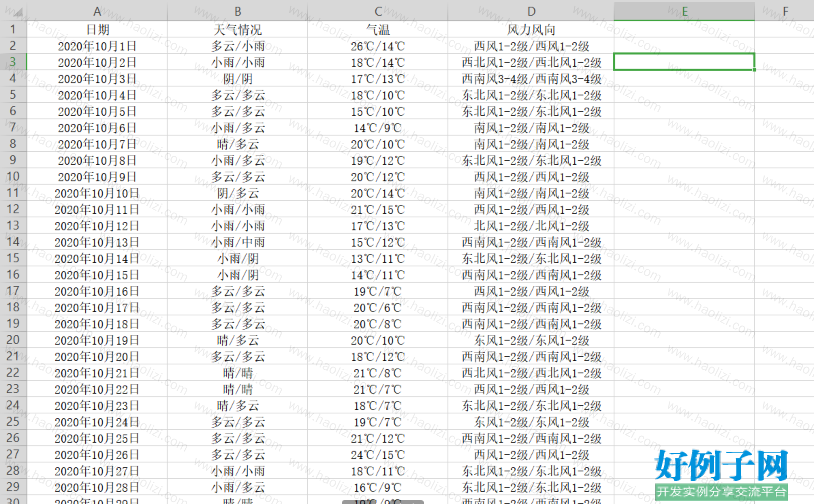The height and width of the screenshot is (504, 814).
Task: Select row 1 header
Action: 13,29
